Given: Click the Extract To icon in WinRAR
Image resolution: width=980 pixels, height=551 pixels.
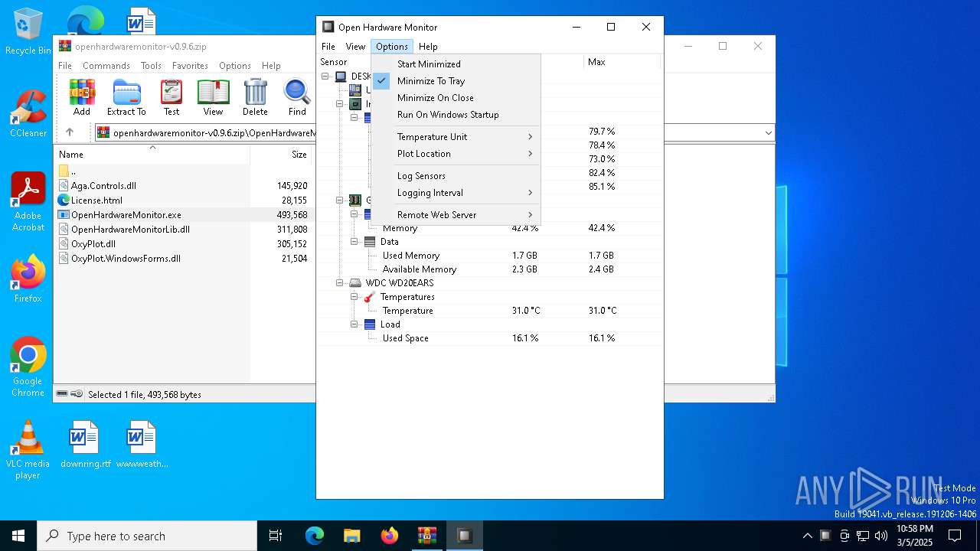Looking at the screenshot, I should click(126, 97).
